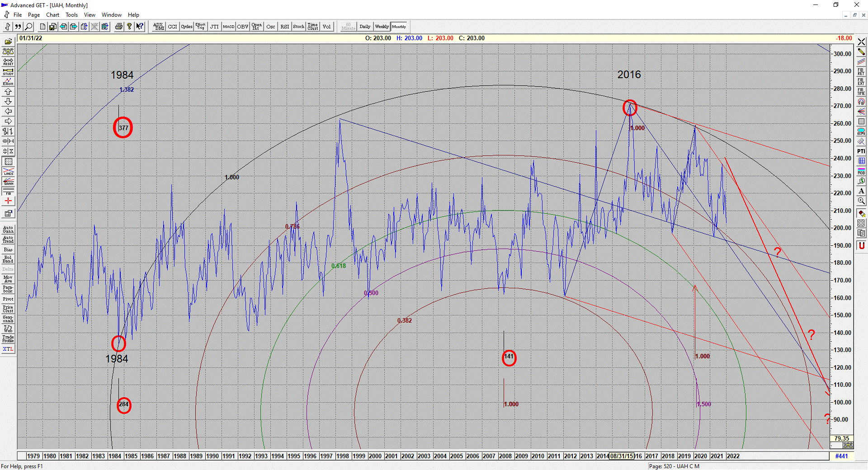Switch chart to Weekly timeframe

pyautogui.click(x=382, y=27)
